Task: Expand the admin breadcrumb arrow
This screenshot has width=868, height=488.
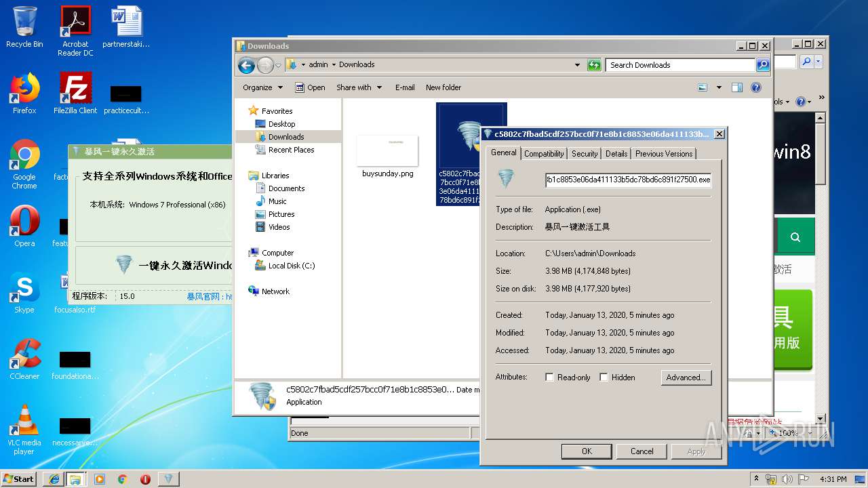Action: click(x=334, y=65)
